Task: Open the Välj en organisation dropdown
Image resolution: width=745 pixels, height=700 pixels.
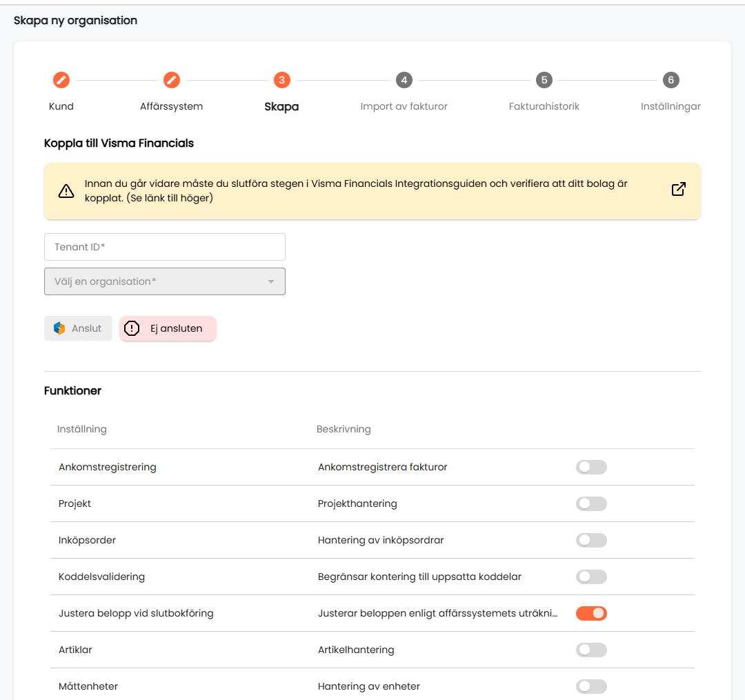Action: pyautogui.click(x=165, y=281)
